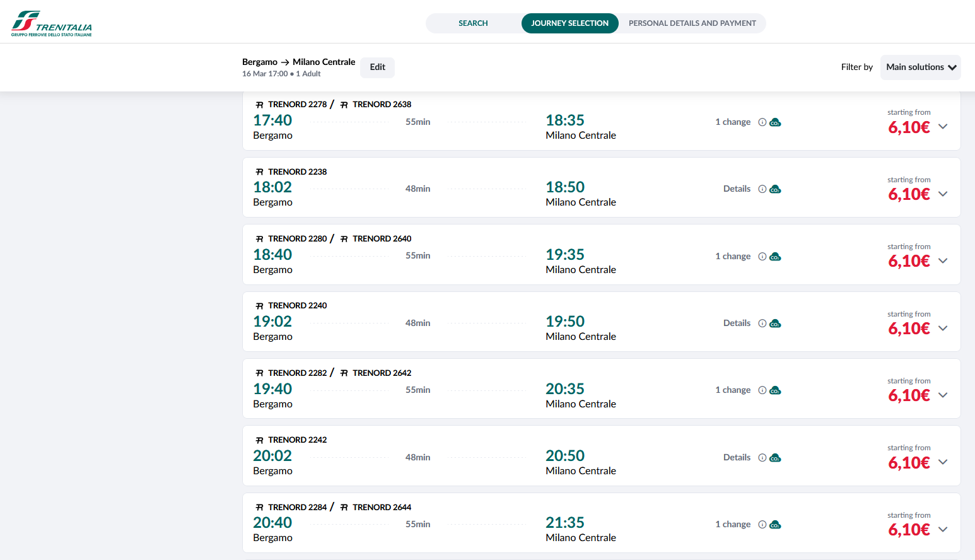Viewport: 975px width, 560px height.
Task: Open the Main solutions filter dropdown
Action: (920, 67)
